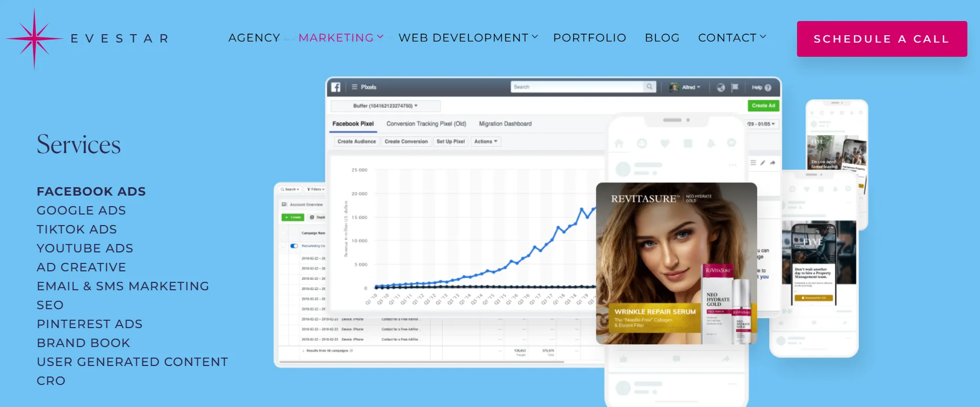Click the Search field in the Facebook dashboard
Screen dimensions: 980x407
pos(577,87)
